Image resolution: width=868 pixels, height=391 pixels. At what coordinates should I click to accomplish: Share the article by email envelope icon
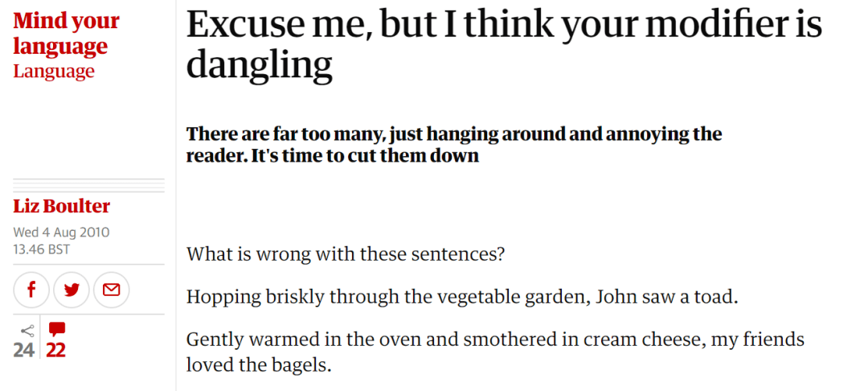pos(111,290)
